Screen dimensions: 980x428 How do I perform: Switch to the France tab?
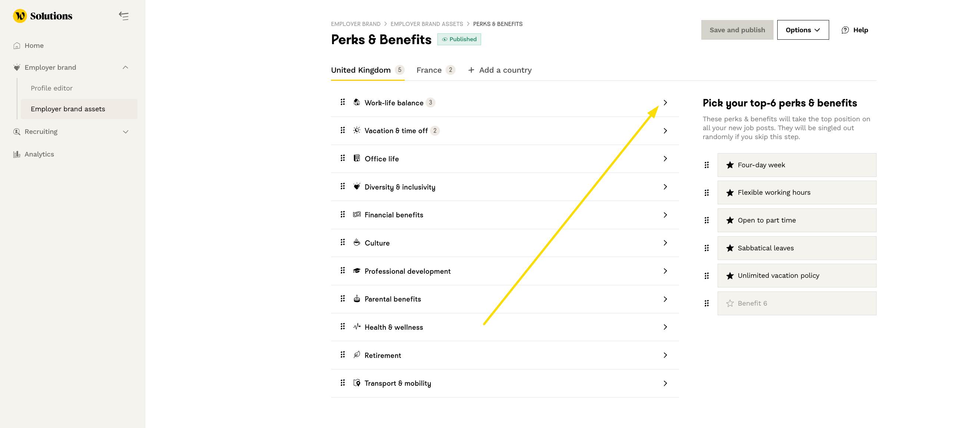click(429, 70)
